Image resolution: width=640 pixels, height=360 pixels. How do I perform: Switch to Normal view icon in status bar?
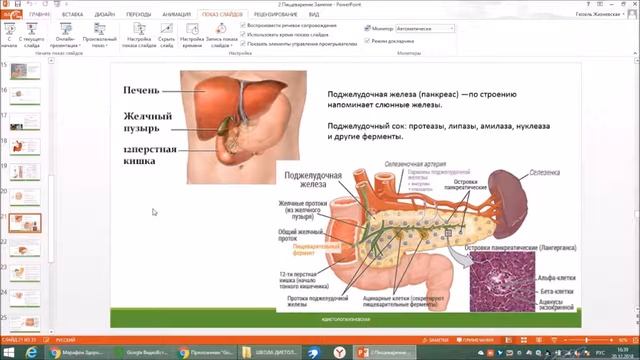(509, 340)
